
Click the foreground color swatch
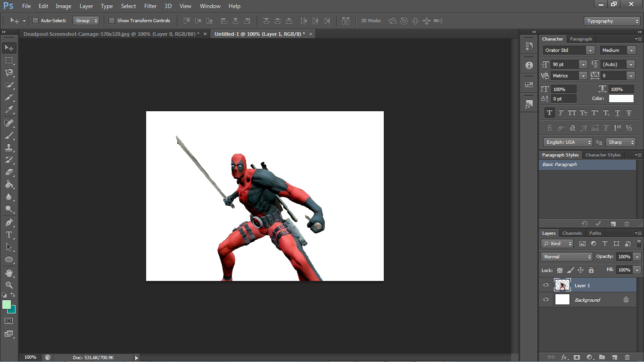(x=6, y=304)
